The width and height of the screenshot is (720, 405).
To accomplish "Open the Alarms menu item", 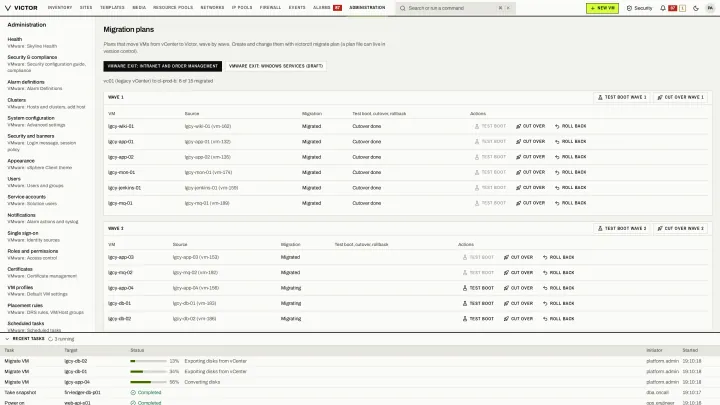I will coord(321,8).
